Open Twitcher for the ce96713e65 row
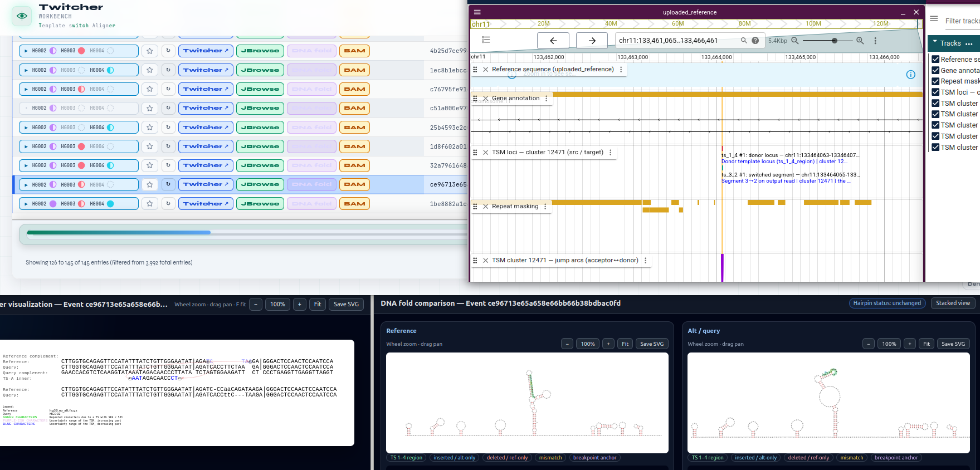 click(205, 184)
